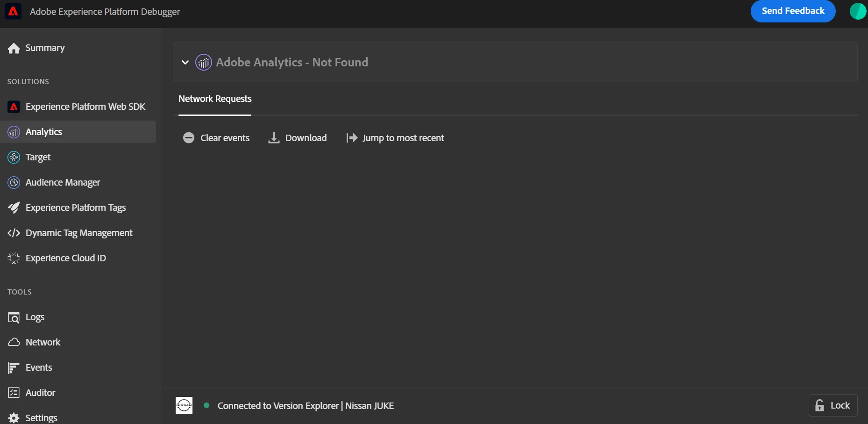Image resolution: width=868 pixels, height=424 pixels.
Task: Jump to most recent request
Action: 395,138
